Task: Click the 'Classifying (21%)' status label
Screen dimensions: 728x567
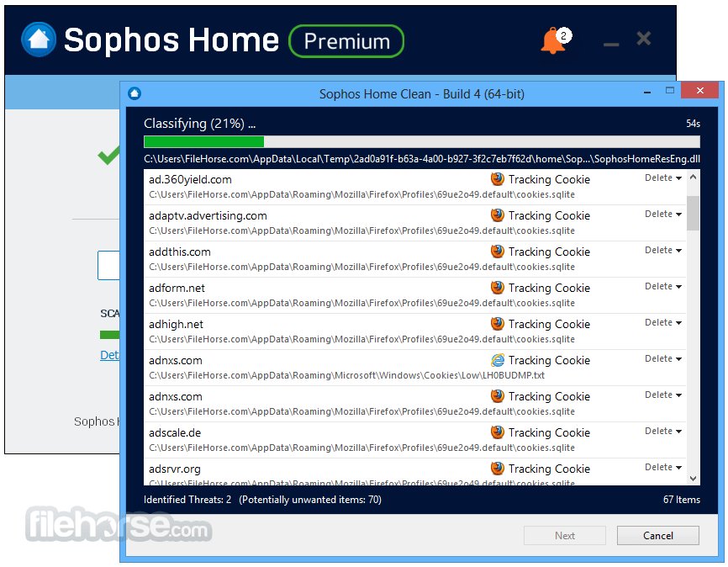Action: tap(199, 124)
